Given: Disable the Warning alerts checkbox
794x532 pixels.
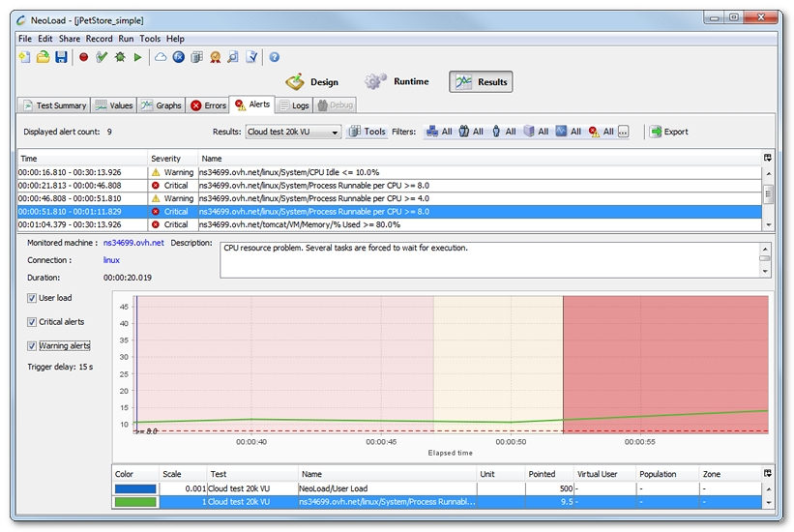Looking at the screenshot, I should pyautogui.click(x=32, y=345).
